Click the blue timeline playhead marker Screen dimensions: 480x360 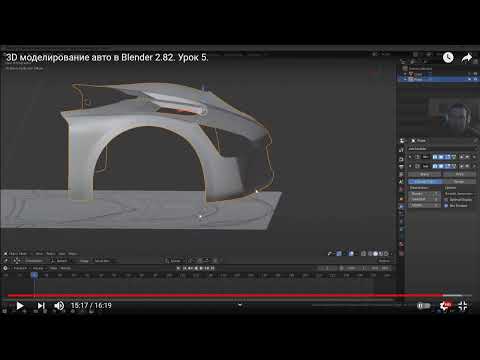point(34,275)
